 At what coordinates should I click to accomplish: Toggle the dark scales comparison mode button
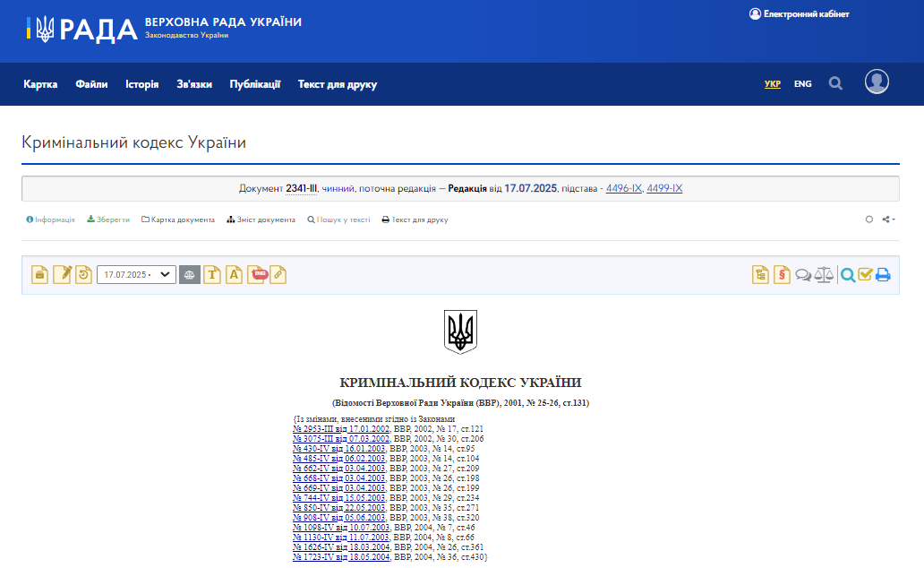point(189,274)
